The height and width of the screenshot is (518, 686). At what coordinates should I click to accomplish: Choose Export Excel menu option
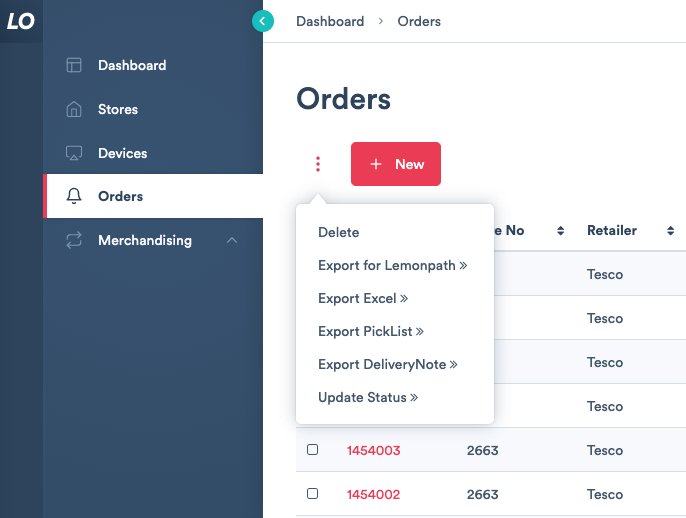click(362, 299)
